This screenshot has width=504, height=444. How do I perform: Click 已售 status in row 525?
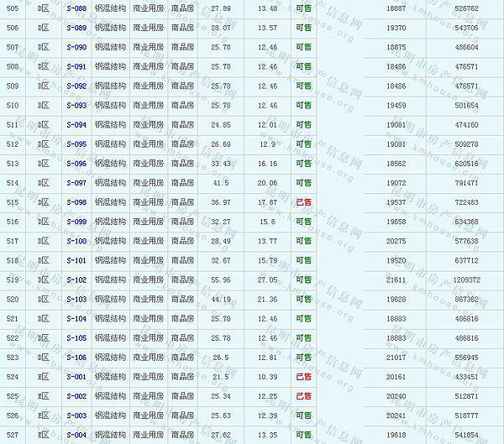(x=303, y=396)
